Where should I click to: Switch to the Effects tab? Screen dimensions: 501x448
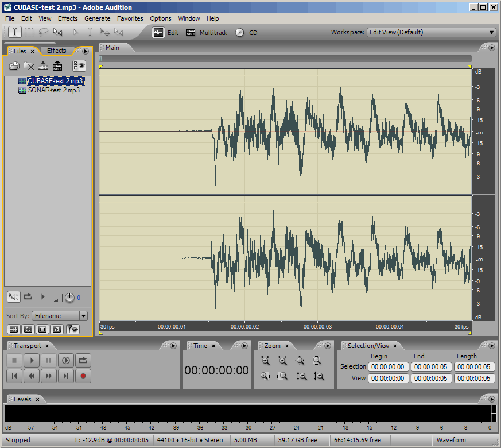click(x=56, y=51)
